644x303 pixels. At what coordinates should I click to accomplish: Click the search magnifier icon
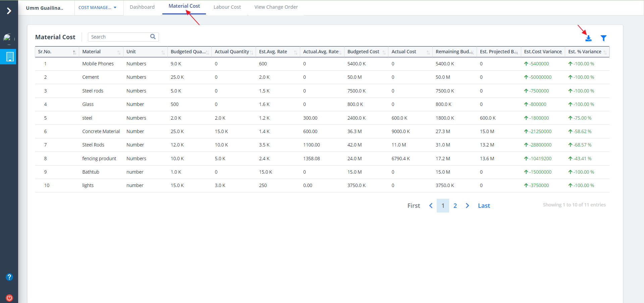(153, 37)
